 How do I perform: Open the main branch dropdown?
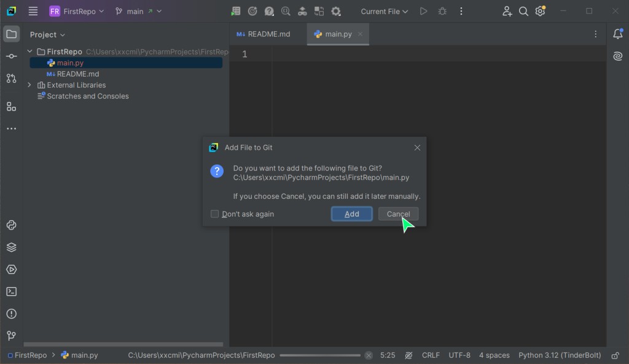click(138, 11)
